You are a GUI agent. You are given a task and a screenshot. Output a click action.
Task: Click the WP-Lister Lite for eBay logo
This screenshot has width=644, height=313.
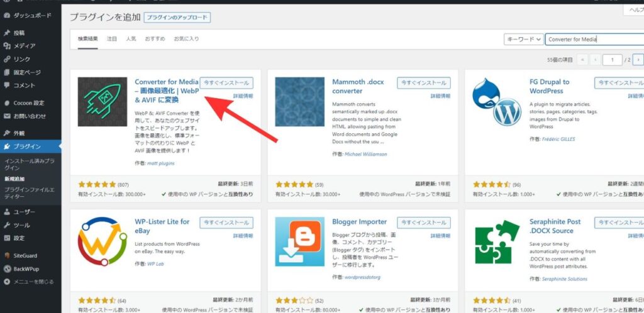click(x=103, y=241)
